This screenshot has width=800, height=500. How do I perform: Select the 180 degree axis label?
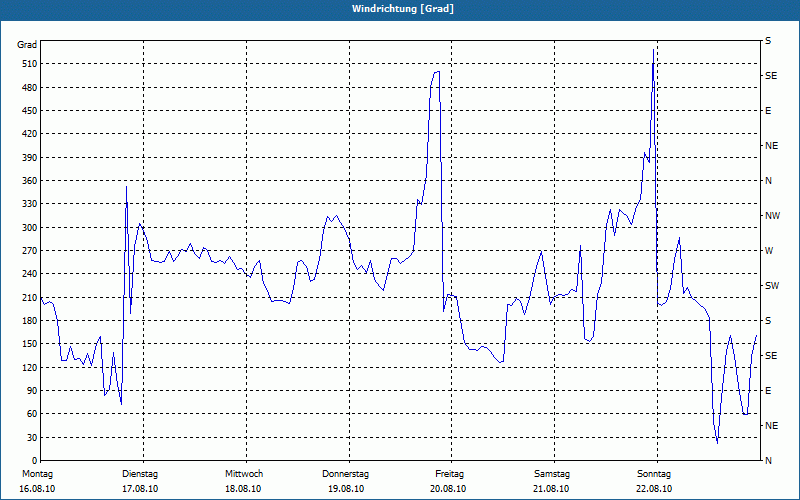(30, 321)
